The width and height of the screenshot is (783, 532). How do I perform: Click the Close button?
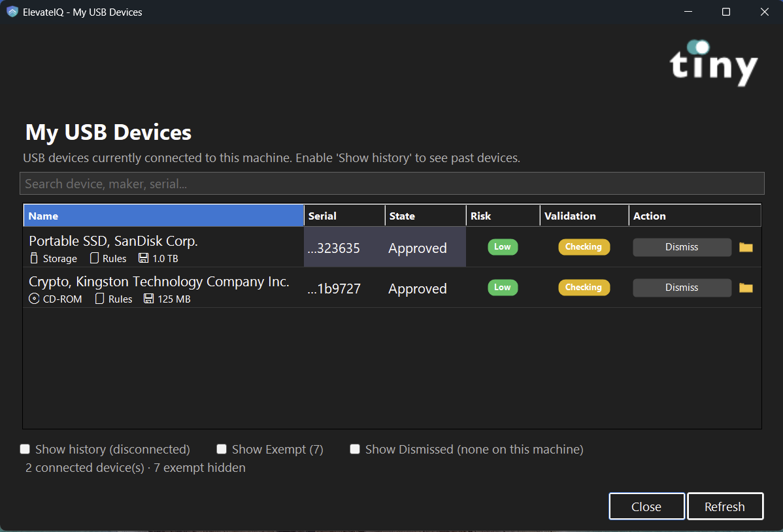(646, 507)
